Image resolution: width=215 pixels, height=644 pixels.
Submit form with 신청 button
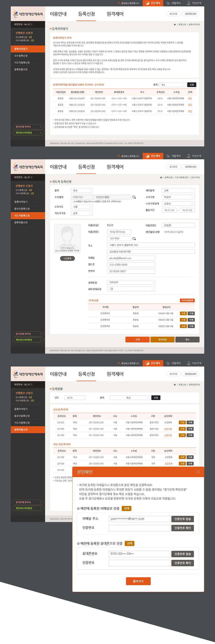[x=137, y=340]
